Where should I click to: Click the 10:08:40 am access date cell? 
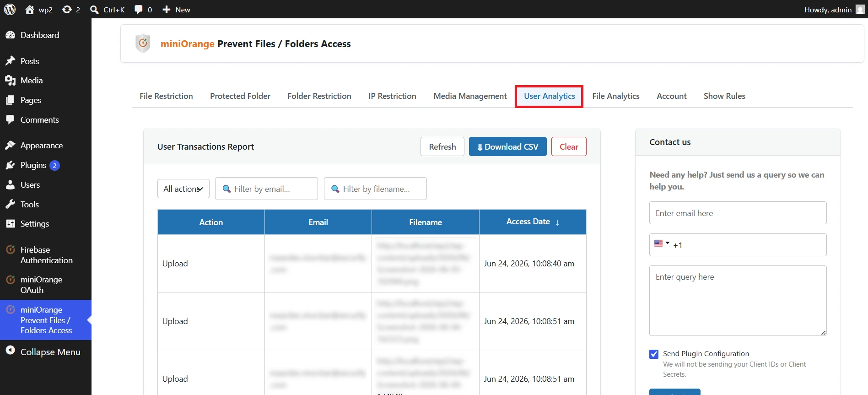point(533,264)
